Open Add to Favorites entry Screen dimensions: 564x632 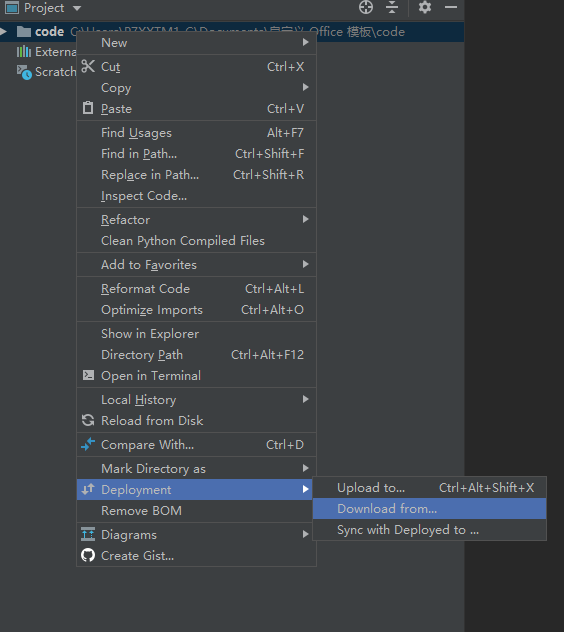pos(196,265)
